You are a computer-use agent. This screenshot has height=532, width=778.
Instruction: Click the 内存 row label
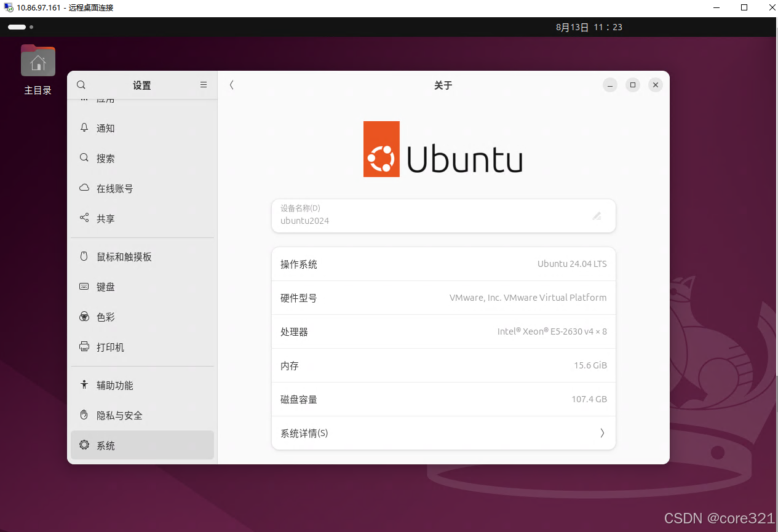click(290, 366)
